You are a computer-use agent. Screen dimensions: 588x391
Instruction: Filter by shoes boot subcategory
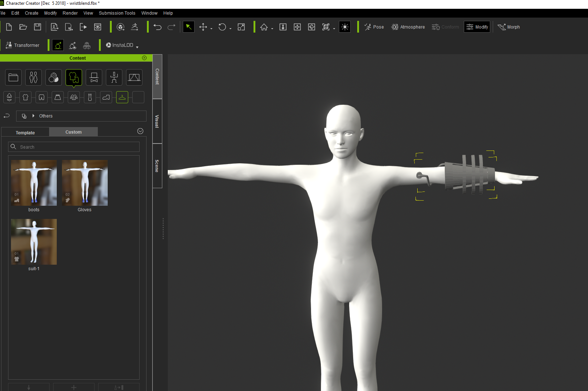(x=106, y=97)
